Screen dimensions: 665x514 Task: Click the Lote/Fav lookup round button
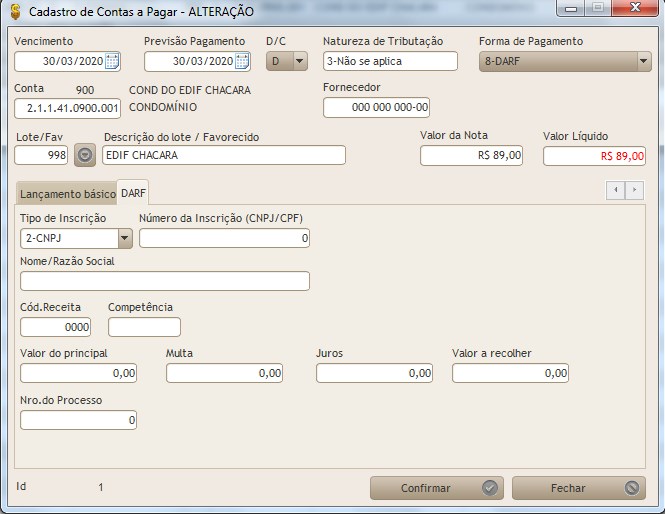point(84,155)
